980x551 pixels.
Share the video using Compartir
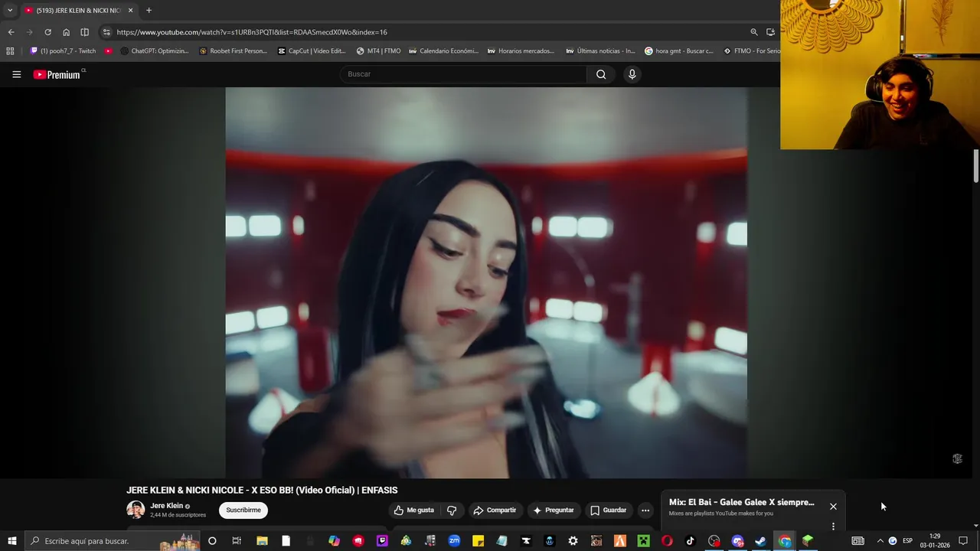tap(495, 510)
